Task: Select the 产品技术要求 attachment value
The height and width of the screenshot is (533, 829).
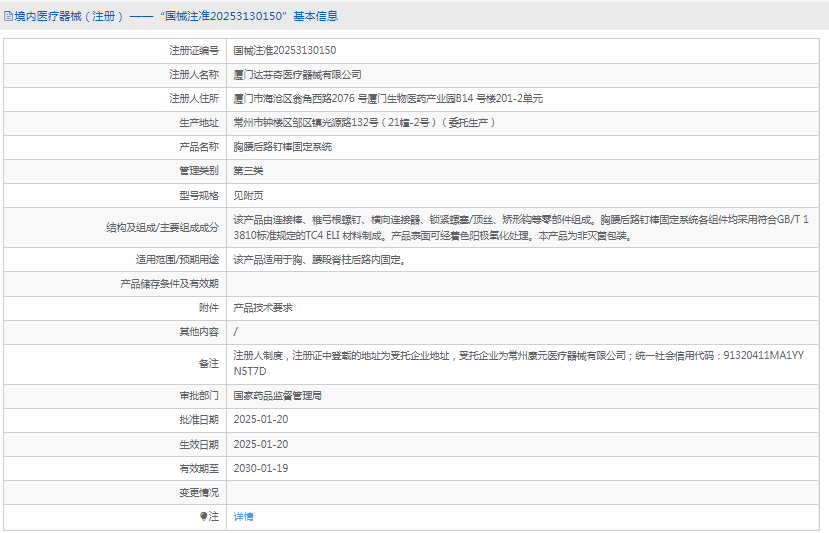Action: click(x=263, y=308)
